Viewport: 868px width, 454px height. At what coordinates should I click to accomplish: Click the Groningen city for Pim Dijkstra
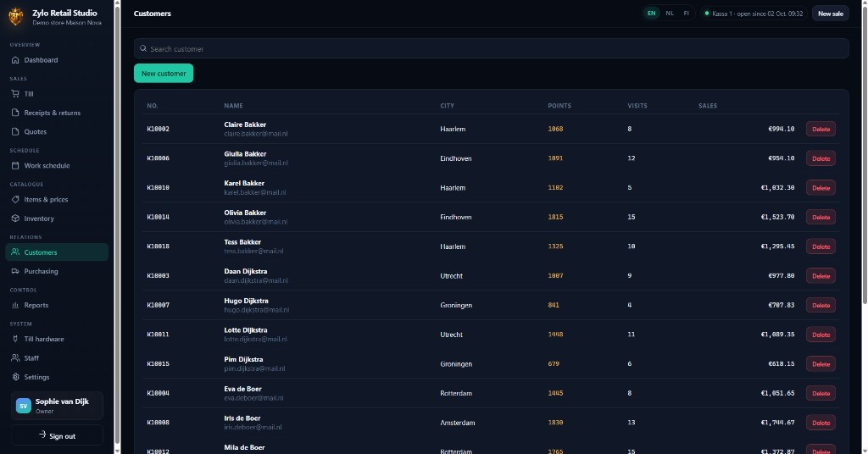click(x=455, y=364)
